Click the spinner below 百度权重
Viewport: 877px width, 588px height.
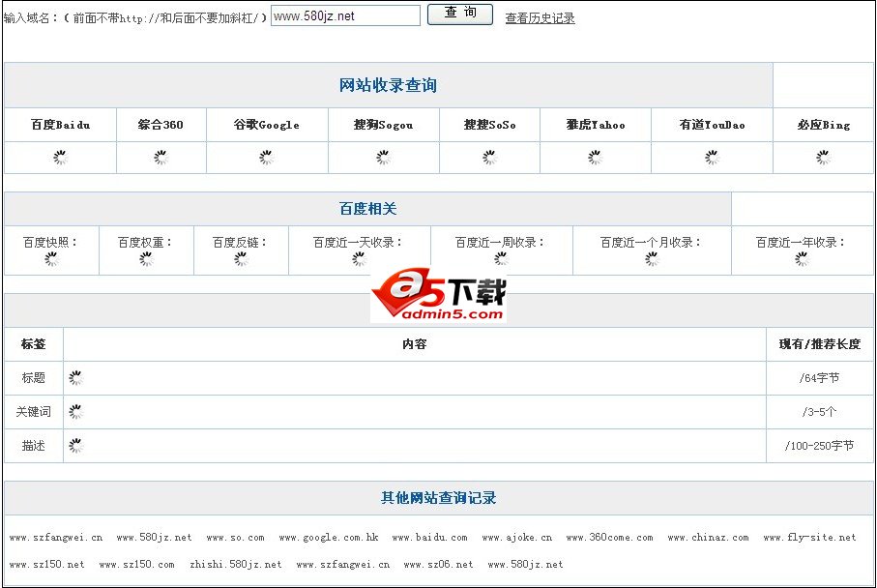(x=146, y=259)
